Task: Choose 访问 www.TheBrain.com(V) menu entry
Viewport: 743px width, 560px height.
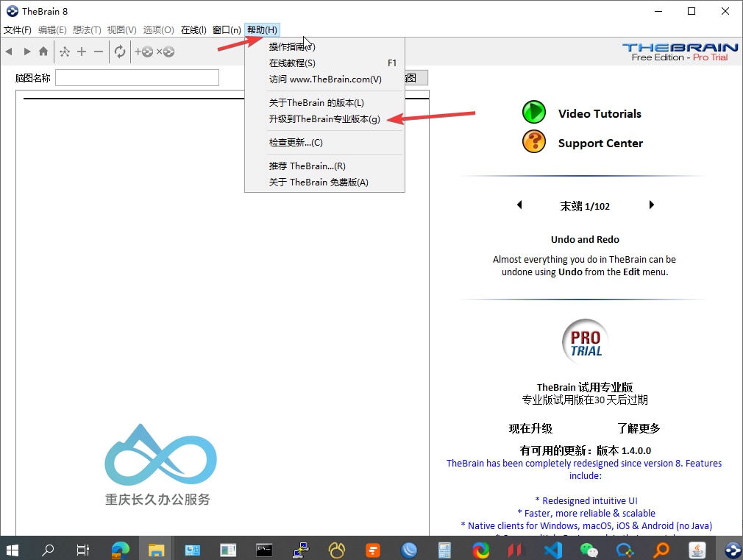Action: tap(324, 79)
